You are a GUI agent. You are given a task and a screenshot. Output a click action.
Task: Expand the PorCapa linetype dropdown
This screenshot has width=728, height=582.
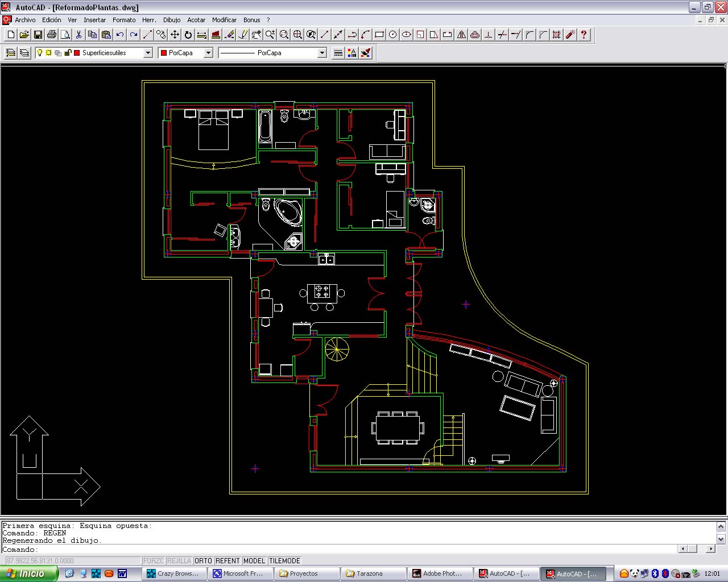coord(322,53)
